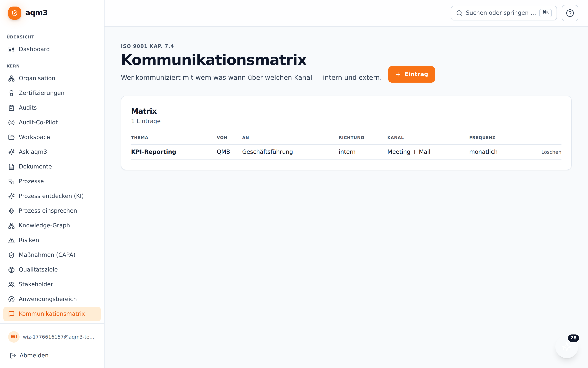
Task: Click the user email wiz-1776616157@aqm3-te...
Action: click(59, 337)
